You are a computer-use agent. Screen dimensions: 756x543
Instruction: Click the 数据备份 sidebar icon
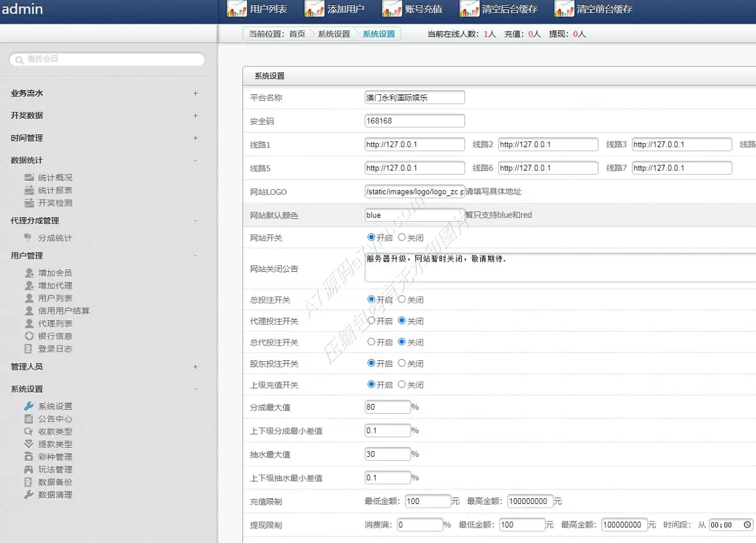click(28, 482)
